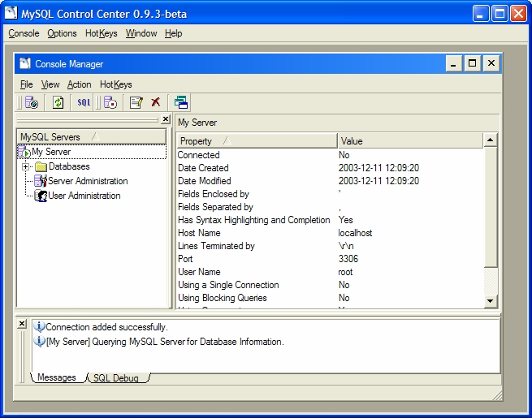Click the Lines Terminated by property
Image resolution: width=532 pixels, height=418 pixels.
click(x=216, y=246)
